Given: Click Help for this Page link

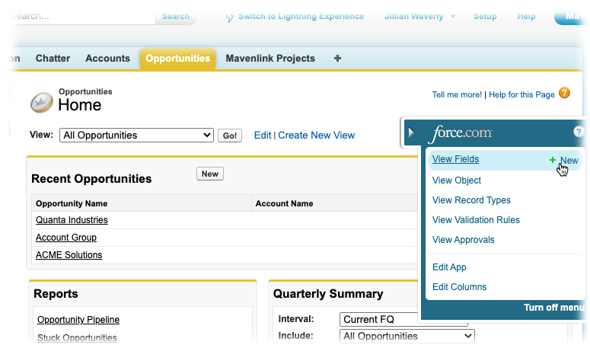Looking at the screenshot, I should pos(521,95).
